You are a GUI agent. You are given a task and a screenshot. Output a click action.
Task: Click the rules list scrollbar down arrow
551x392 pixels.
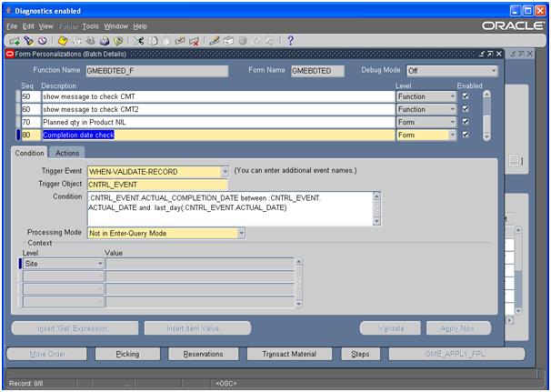tap(486, 135)
